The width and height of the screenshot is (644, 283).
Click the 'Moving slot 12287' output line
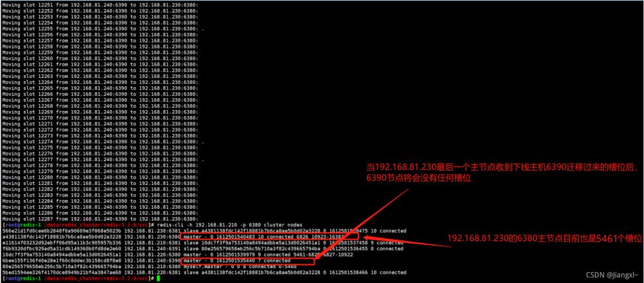coord(100,219)
